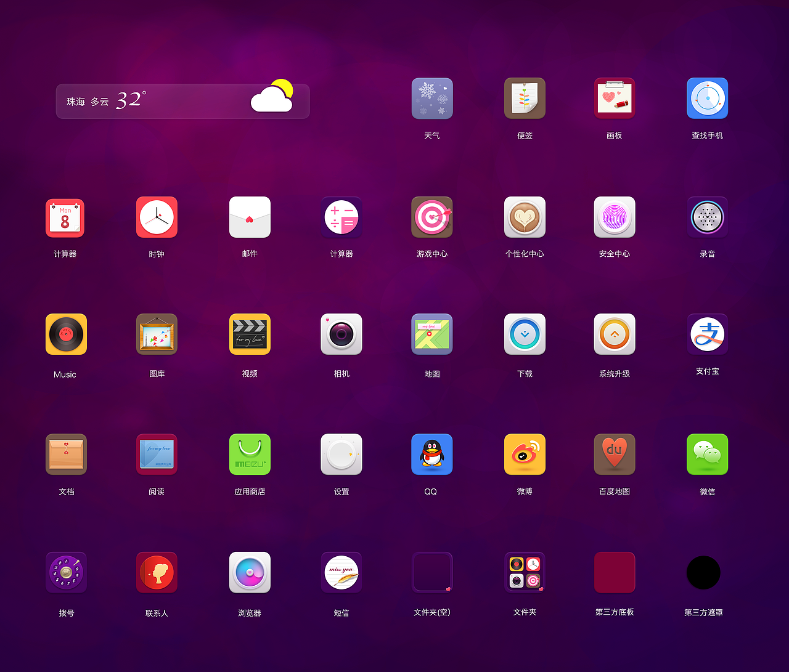
Task: Open the 设置 settings dial icon
Action: 341,455
